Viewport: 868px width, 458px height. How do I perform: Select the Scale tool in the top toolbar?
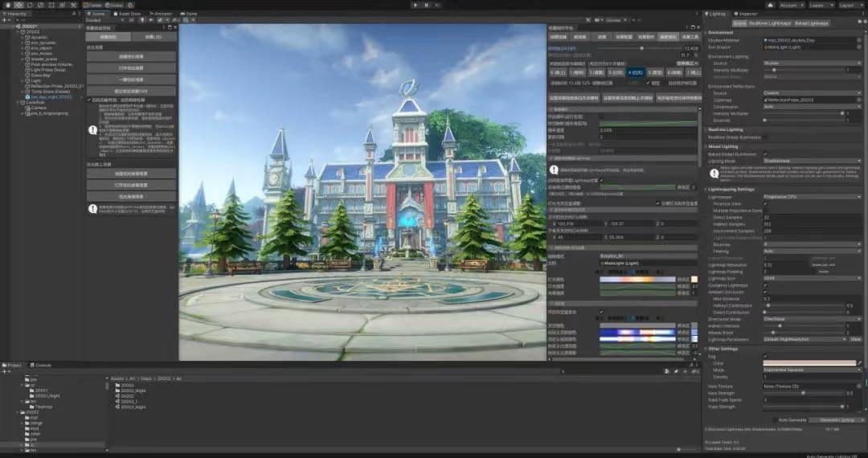pos(40,5)
